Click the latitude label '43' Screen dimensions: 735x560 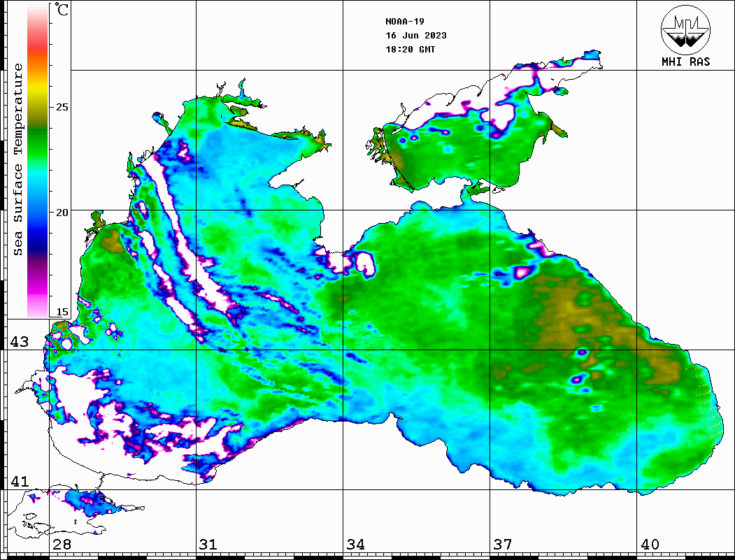pos(20,342)
